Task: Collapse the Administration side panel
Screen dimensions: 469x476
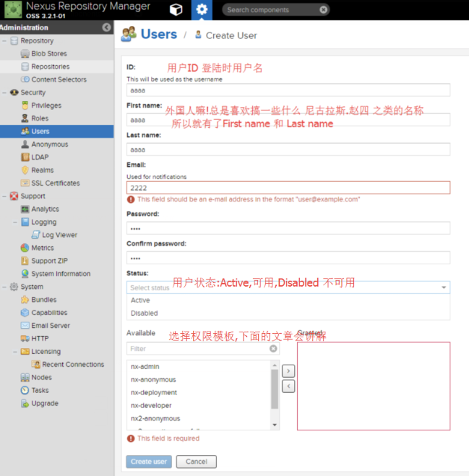Action: (x=106, y=27)
